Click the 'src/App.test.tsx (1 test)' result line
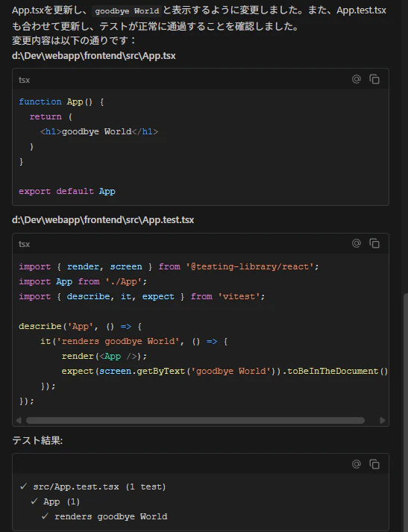This screenshot has height=532, width=408. 93,486
